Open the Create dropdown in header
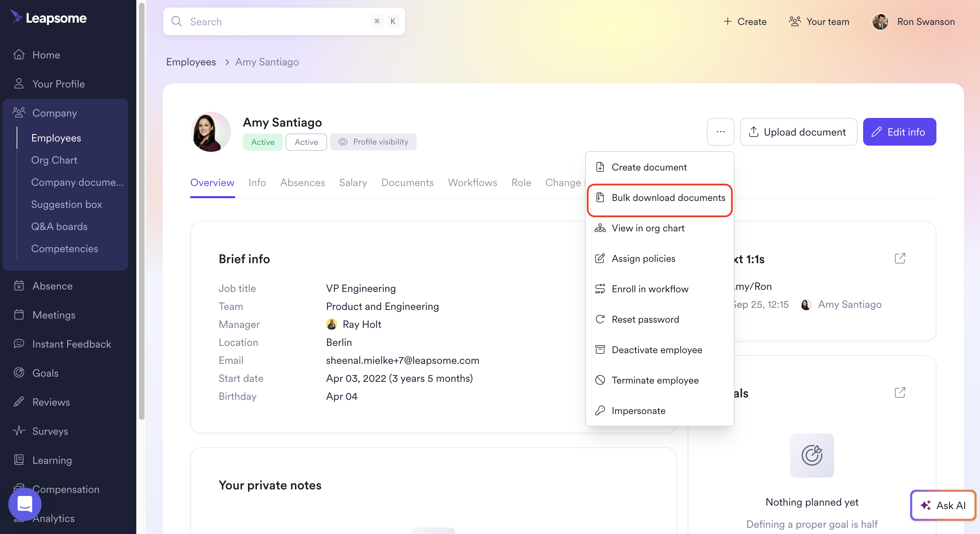 (x=745, y=21)
